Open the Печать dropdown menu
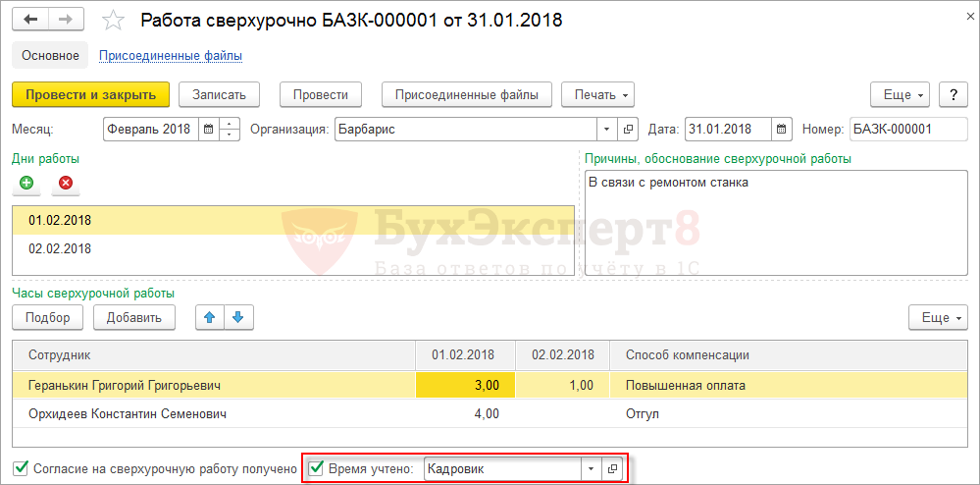Viewport: 980px width, 485px height. [x=598, y=95]
